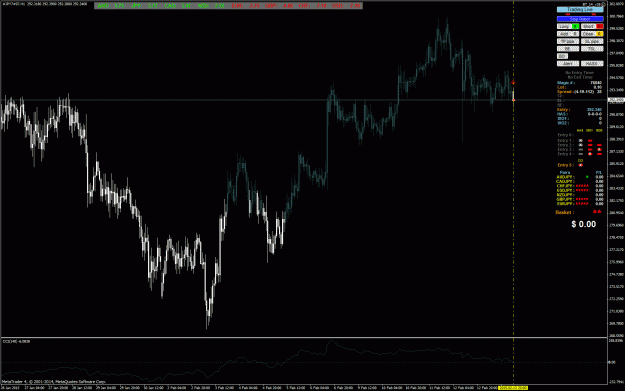Click the dark blue button below Trading Live
This screenshot has height=391, width=625.
point(580,19)
